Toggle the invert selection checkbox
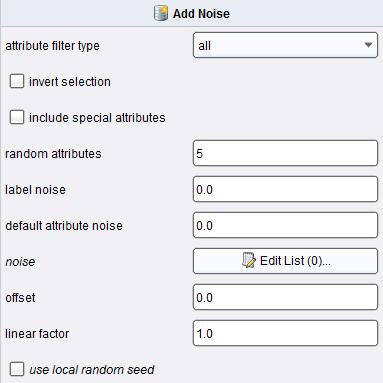Screen dimensions: 383x383 17,81
